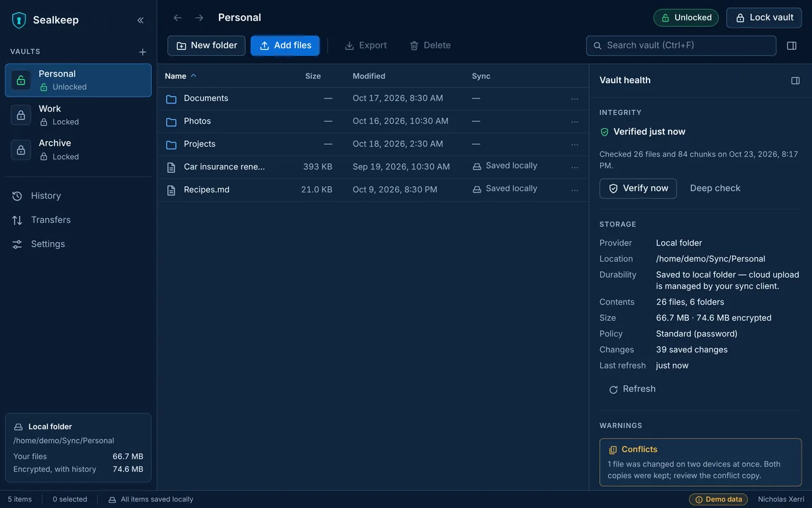812x508 pixels.
Task: Click the Verified just now shield icon
Action: [x=605, y=132]
